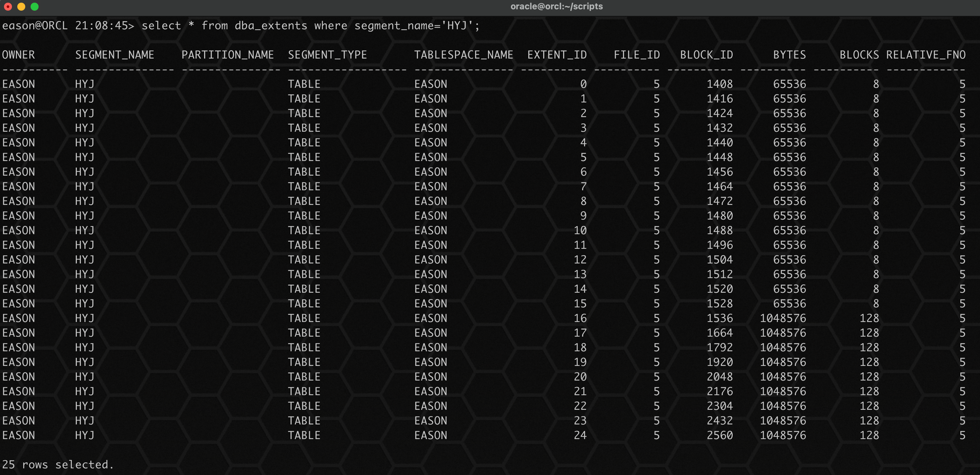Click the SEGMENT_TYPE column header
This screenshot has width=980, height=475.
pyautogui.click(x=327, y=55)
